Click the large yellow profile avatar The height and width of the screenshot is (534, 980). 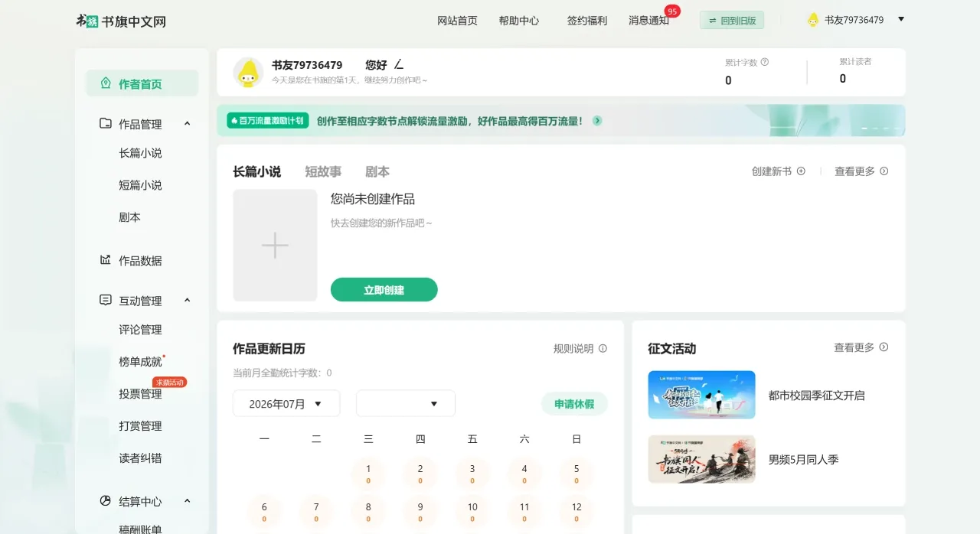[x=248, y=72]
